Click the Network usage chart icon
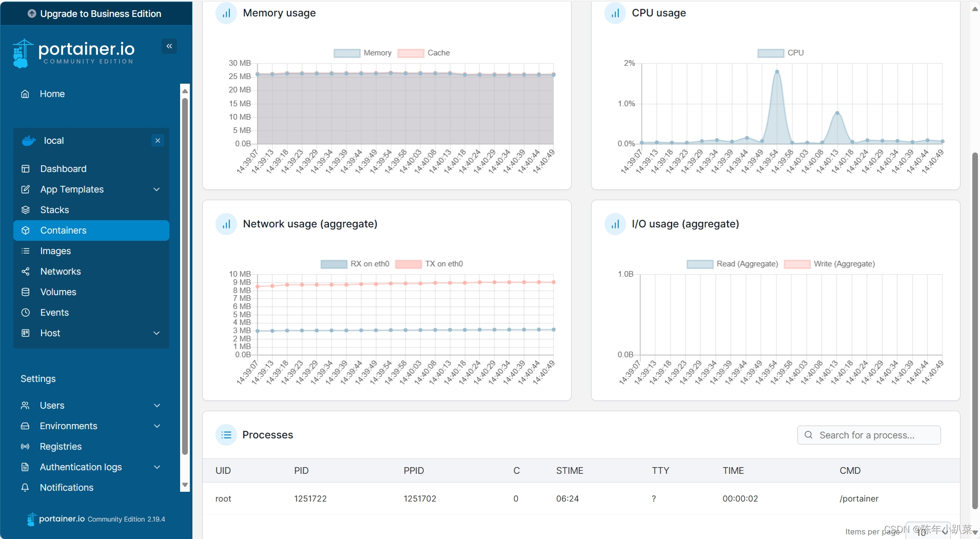Image resolution: width=980 pixels, height=539 pixels. tap(226, 224)
